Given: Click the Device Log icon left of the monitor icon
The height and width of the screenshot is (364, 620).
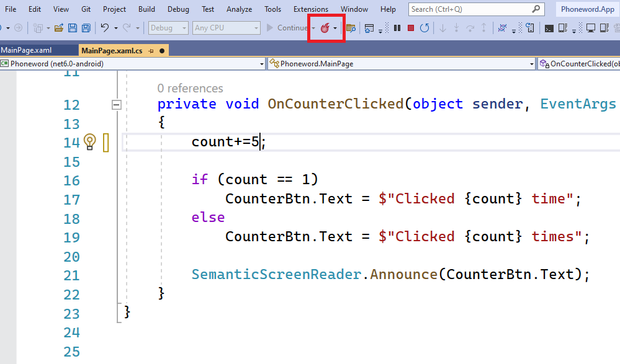Looking at the screenshot, I should (563, 28).
